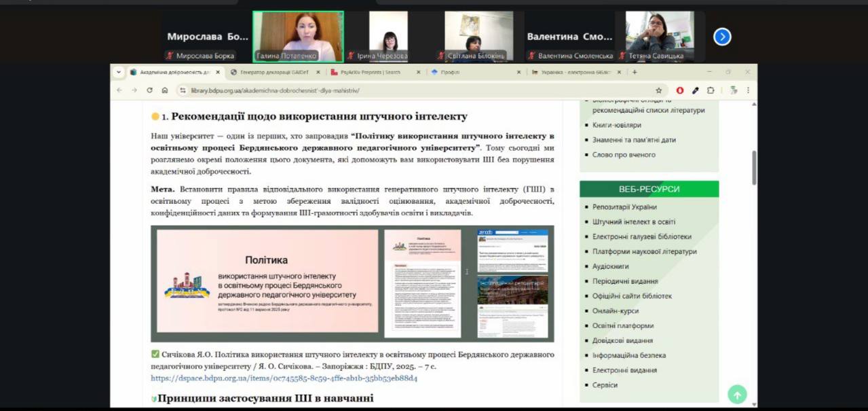Reload the page in the browser toolbar

coord(149,90)
